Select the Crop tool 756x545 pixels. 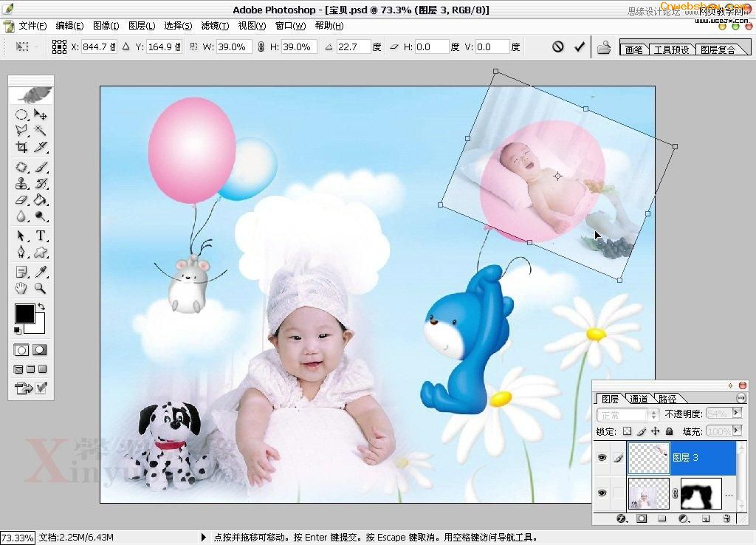(x=21, y=147)
